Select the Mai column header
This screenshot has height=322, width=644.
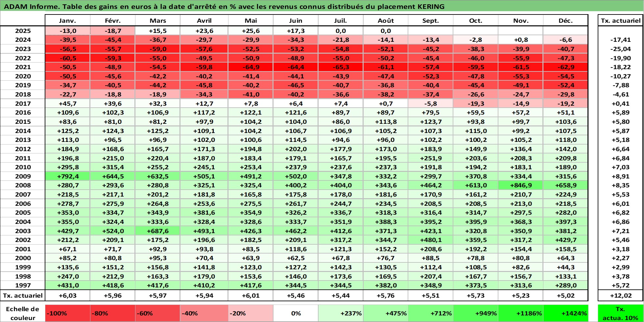250,20
